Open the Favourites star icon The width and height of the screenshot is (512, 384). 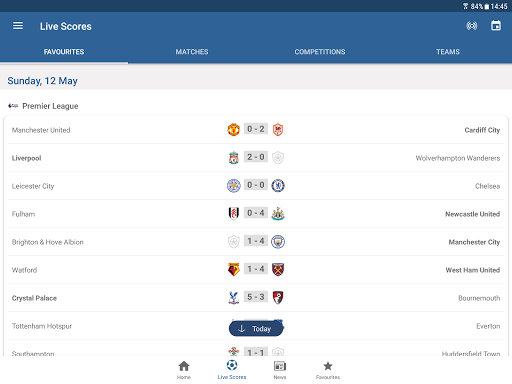pos(328,366)
